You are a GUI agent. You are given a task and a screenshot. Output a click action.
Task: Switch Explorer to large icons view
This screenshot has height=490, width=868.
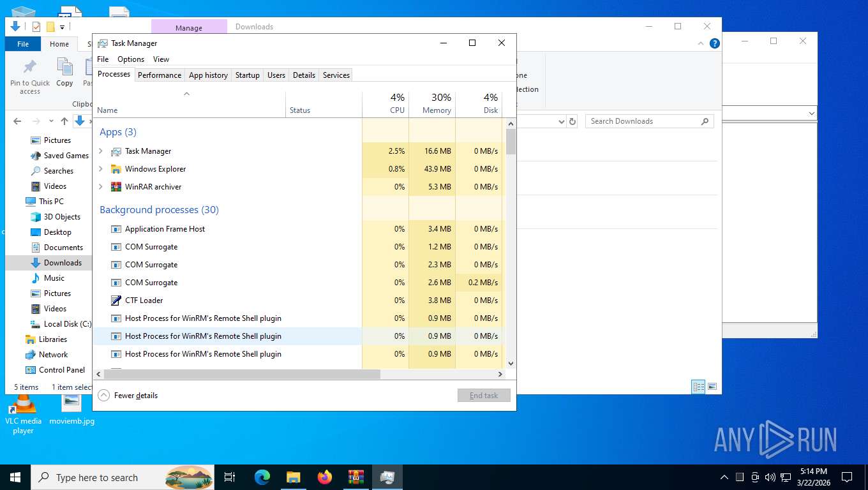click(x=712, y=387)
